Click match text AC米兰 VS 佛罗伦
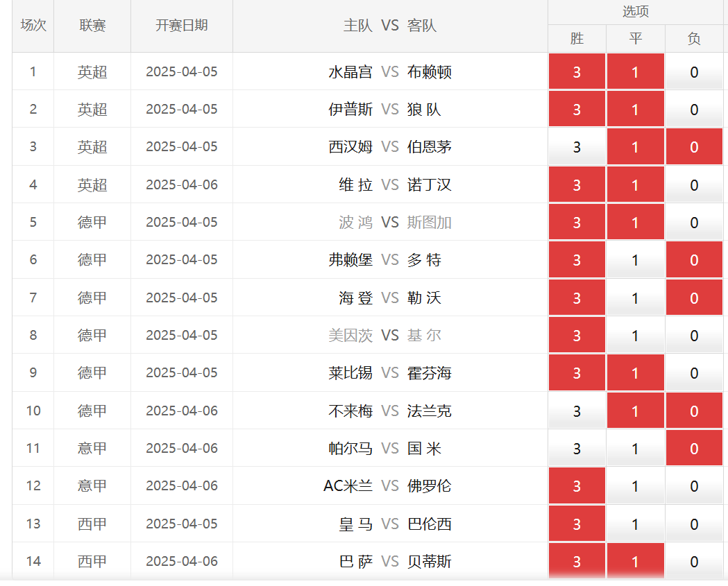This screenshot has height=586, width=728. coord(387,485)
